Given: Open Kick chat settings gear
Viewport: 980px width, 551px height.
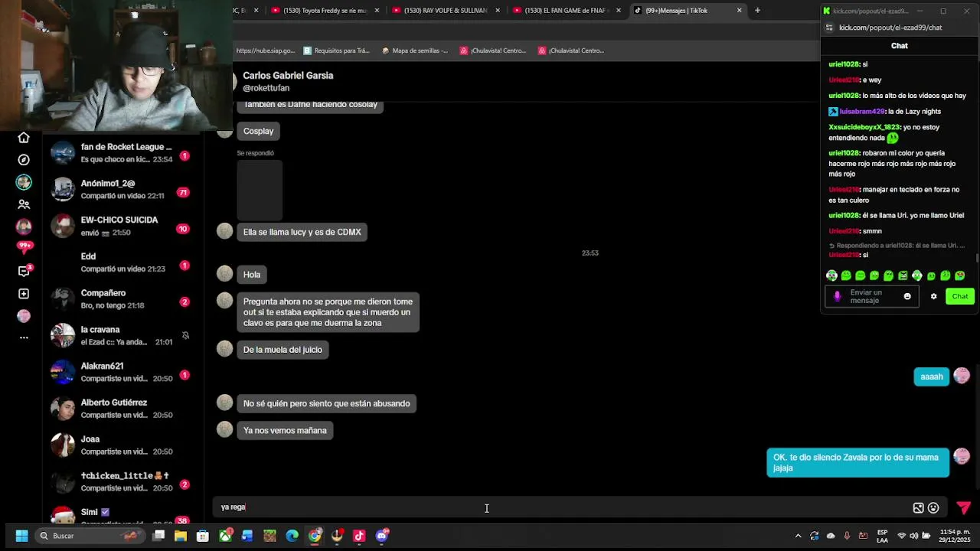Looking at the screenshot, I should pyautogui.click(x=933, y=296).
